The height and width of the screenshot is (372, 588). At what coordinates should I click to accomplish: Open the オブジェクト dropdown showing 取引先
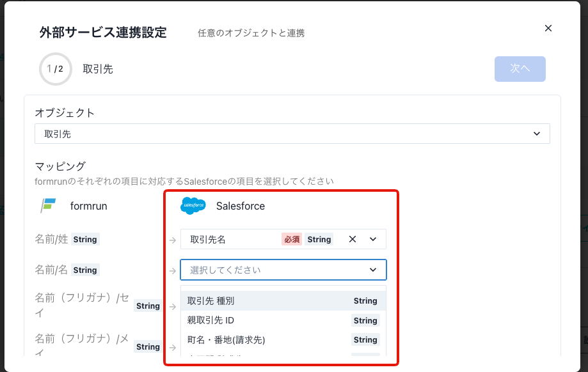292,134
